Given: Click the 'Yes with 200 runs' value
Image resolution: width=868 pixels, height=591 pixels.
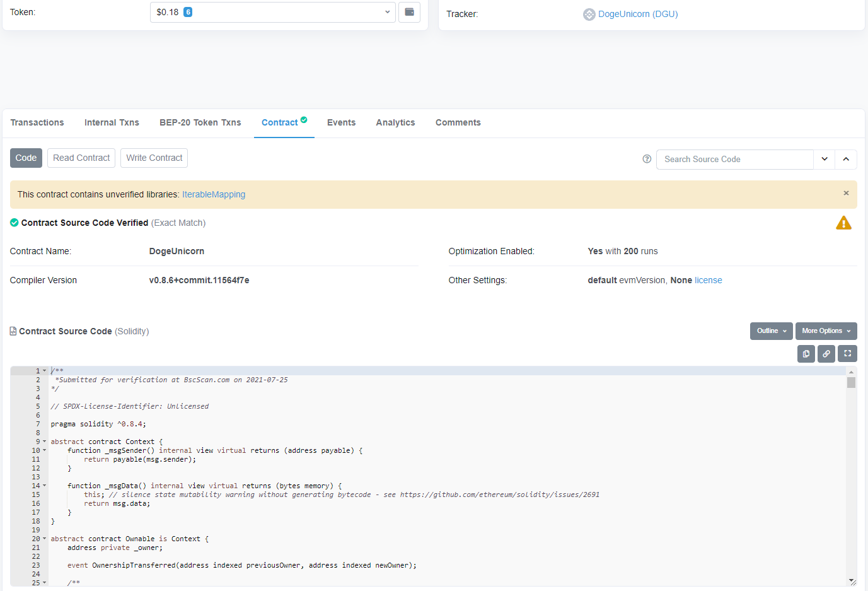Looking at the screenshot, I should (x=623, y=251).
